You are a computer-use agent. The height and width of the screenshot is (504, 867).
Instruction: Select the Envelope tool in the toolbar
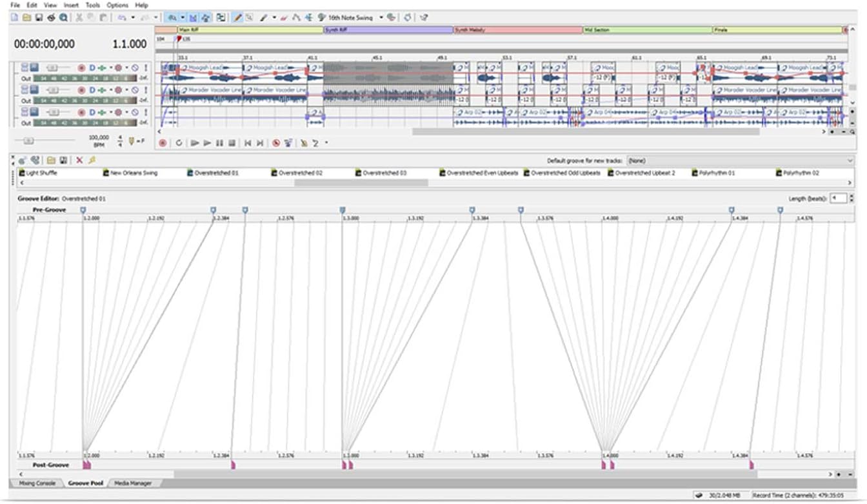pos(297,18)
